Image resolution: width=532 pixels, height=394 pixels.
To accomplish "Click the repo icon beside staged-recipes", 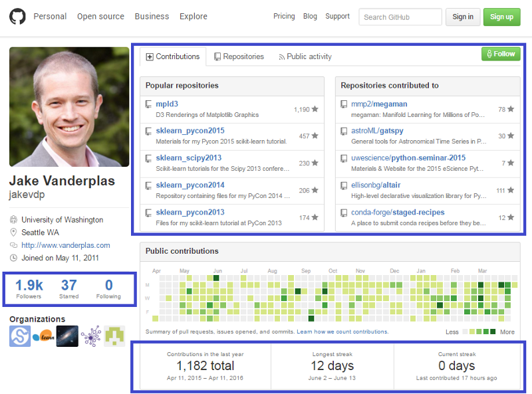I will pos(344,213).
